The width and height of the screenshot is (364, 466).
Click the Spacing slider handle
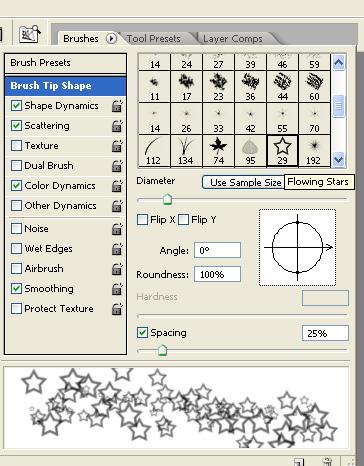(x=162, y=350)
